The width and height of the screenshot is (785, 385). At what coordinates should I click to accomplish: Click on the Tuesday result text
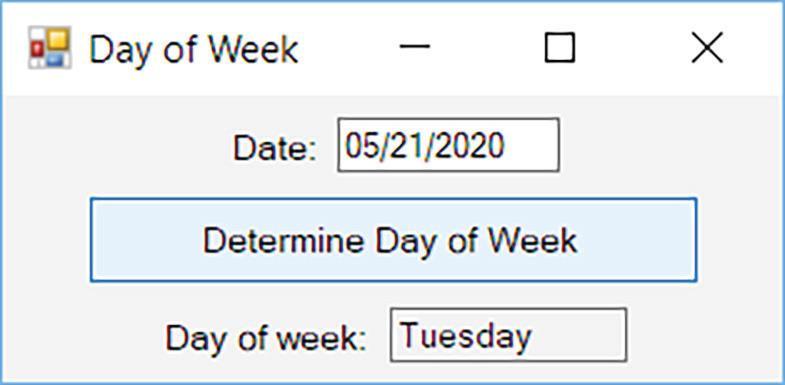pyautogui.click(x=465, y=335)
